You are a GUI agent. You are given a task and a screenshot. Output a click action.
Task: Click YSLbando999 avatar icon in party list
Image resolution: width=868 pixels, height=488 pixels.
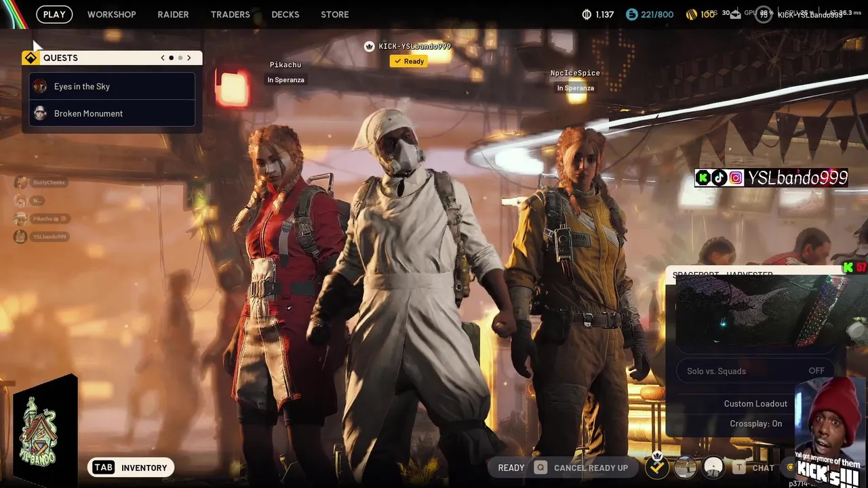coord(21,237)
